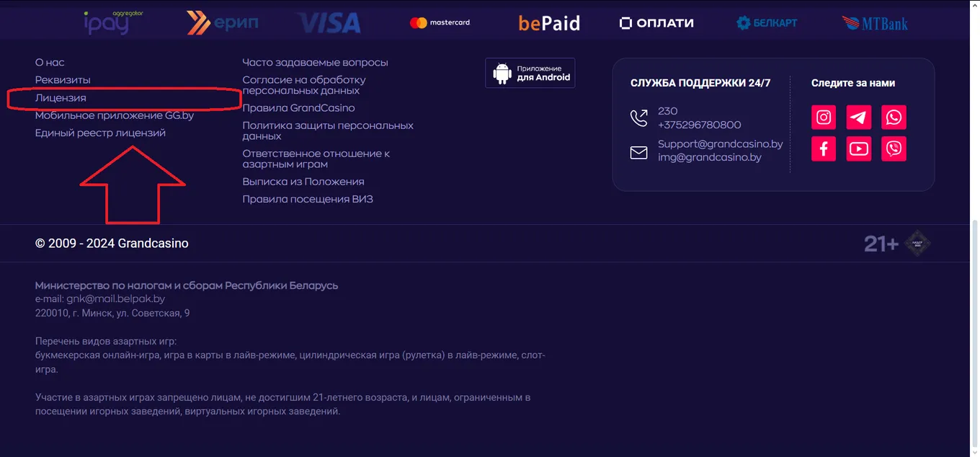Download the Android app via Приложение button

click(x=530, y=73)
